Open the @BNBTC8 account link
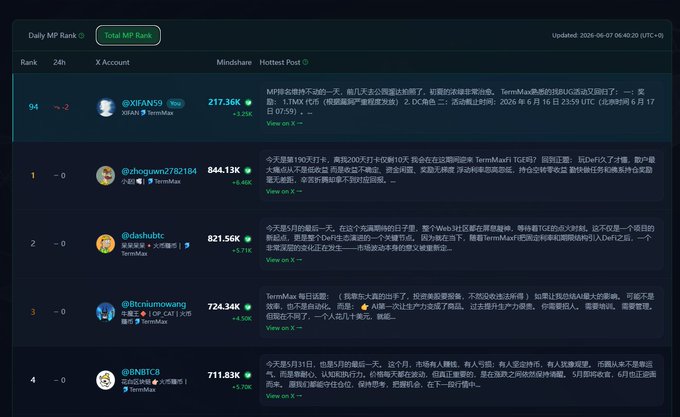680x417 pixels. [x=141, y=372]
